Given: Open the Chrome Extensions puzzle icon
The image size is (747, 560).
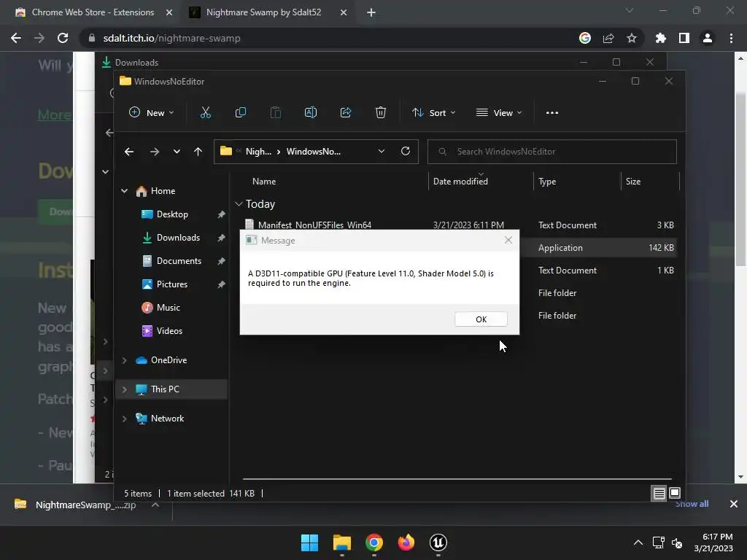Looking at the screenshot, I should [661, 38].
